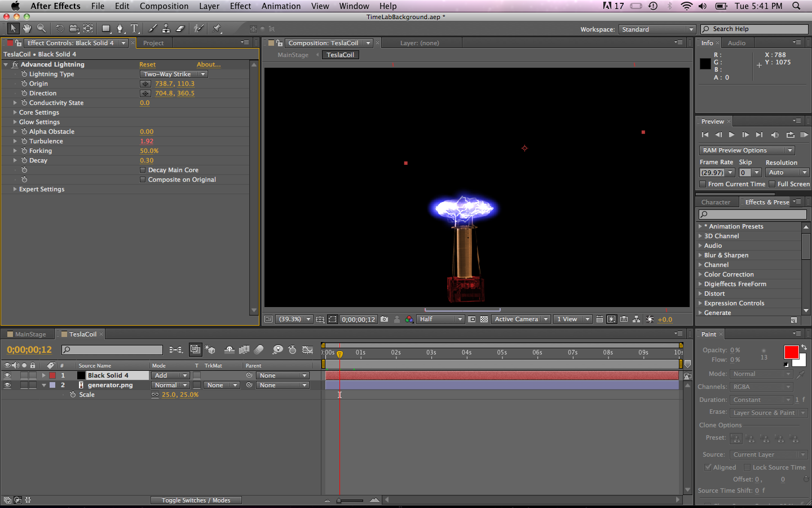
Task: Open the Animation menu
Action: click(x=281, y=6)
